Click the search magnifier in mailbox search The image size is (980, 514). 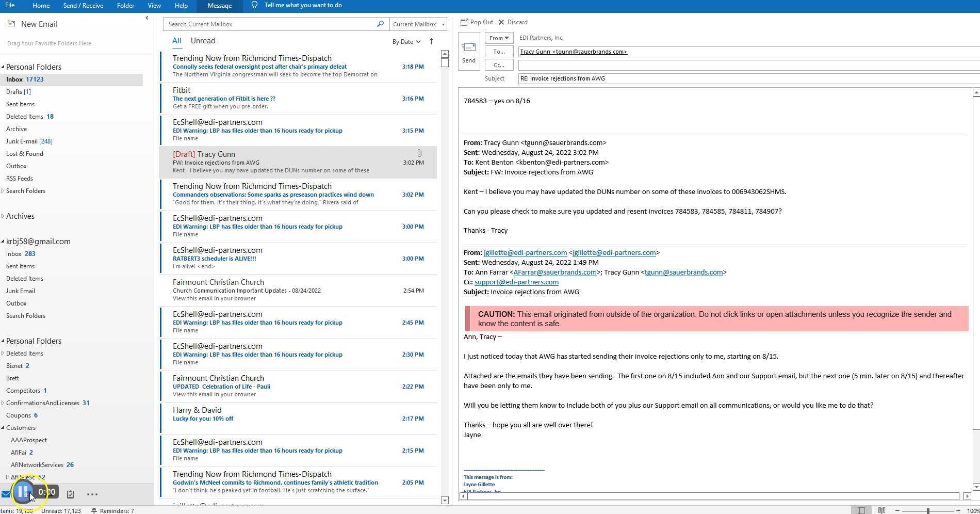pos(380,24)
